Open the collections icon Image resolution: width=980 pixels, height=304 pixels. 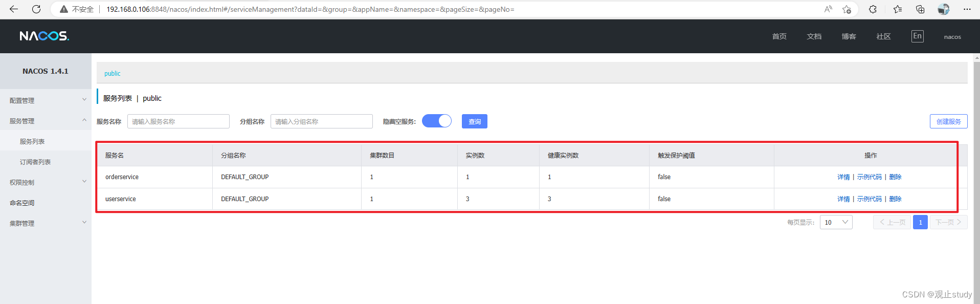pyautogui.click(x=920, y=9)
